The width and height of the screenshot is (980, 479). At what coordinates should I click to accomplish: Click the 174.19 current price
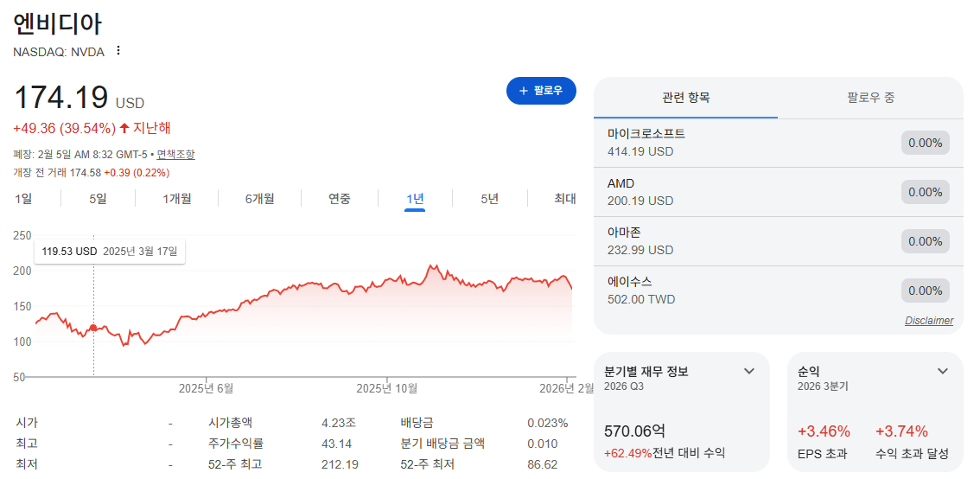point(60,99)
